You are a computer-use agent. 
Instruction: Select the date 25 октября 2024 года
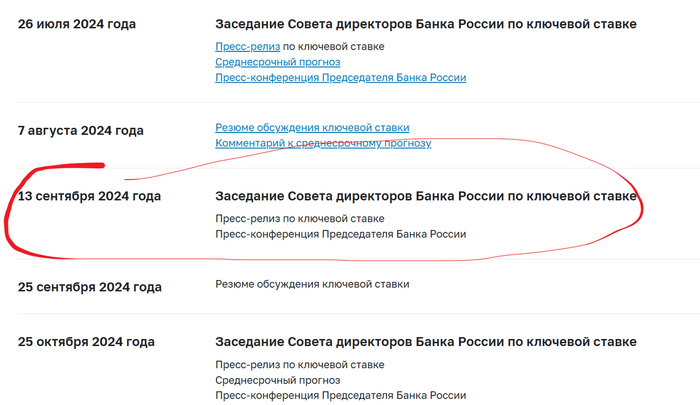click(x=86, y=342)
